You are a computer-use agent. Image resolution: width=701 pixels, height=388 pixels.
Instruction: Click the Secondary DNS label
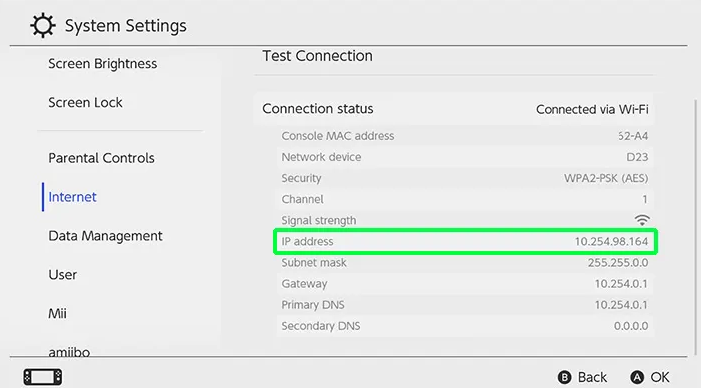(x=321, y=326)
